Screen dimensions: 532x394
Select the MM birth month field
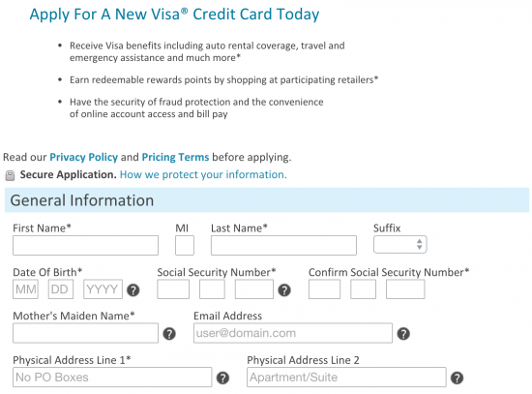click(25, 289)
